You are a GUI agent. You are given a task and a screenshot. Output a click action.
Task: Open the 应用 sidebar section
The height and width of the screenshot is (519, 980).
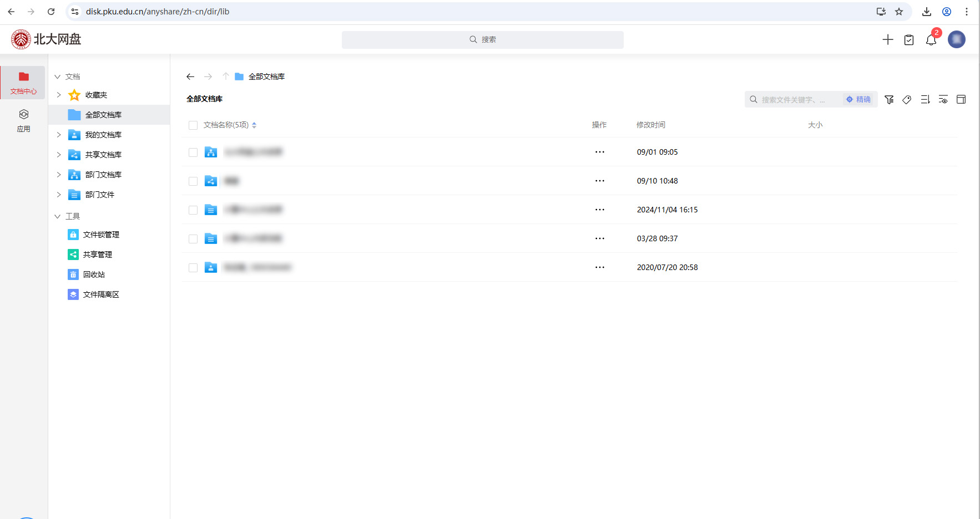[23, 120]
